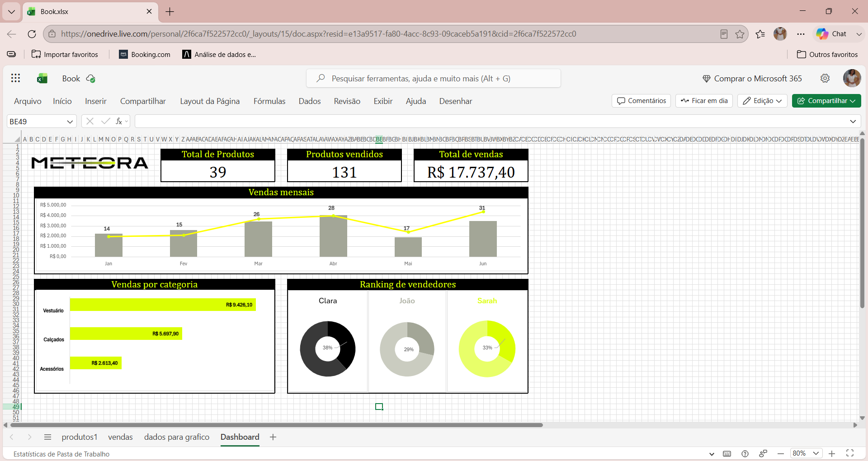Open the help question mark icon in status bar
The image size is (868, 461).
[745, 454]
